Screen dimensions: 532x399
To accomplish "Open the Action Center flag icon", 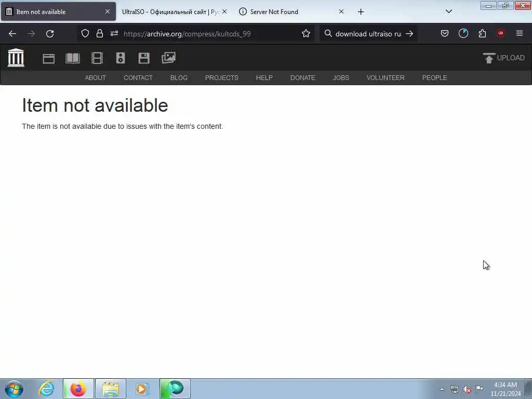I will pos(479,389).
